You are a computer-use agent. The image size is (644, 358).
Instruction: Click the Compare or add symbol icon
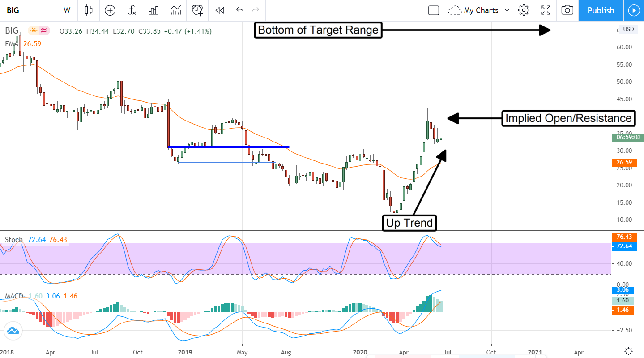pyautogui.click(x=110, y=10)
